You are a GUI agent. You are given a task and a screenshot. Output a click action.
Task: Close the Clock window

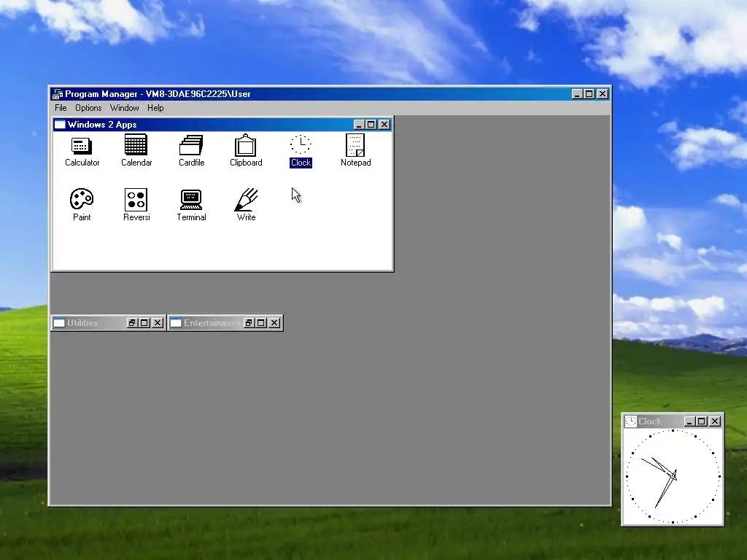tap(715, 421)
